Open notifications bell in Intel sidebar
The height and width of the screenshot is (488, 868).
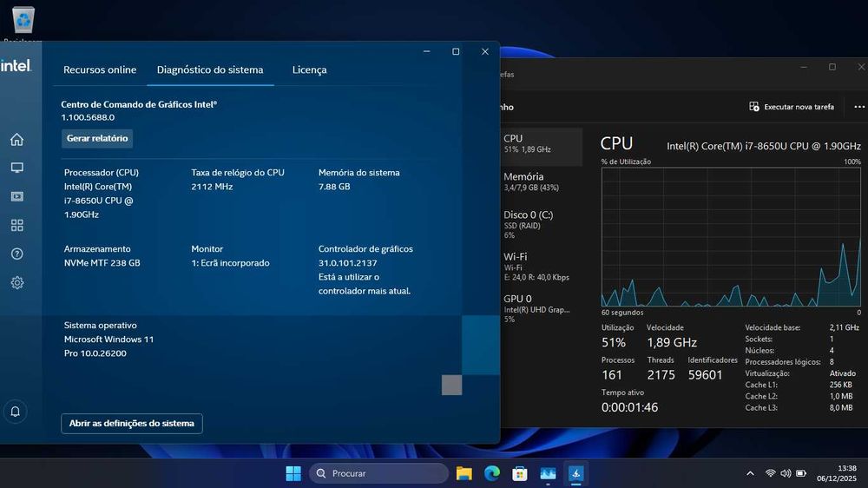16,412
